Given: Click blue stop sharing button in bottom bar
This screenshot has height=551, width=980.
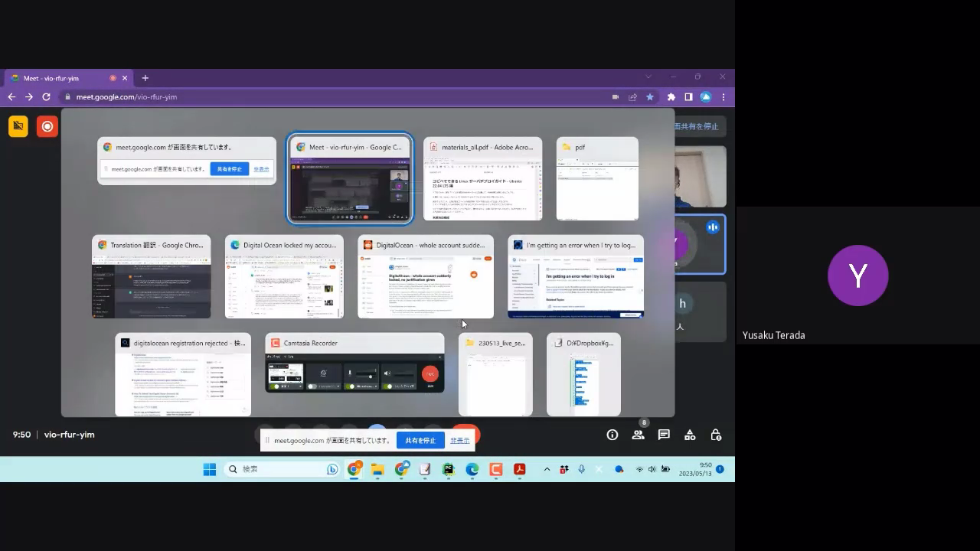Looking at the screenshot, I should click(x=420, y=441).
